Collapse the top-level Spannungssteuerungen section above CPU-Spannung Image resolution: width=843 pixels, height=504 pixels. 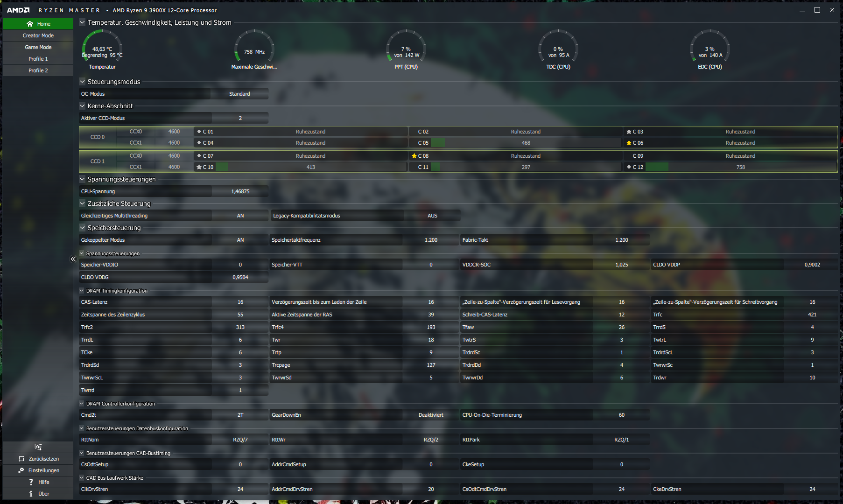click(x=82, y=179)
